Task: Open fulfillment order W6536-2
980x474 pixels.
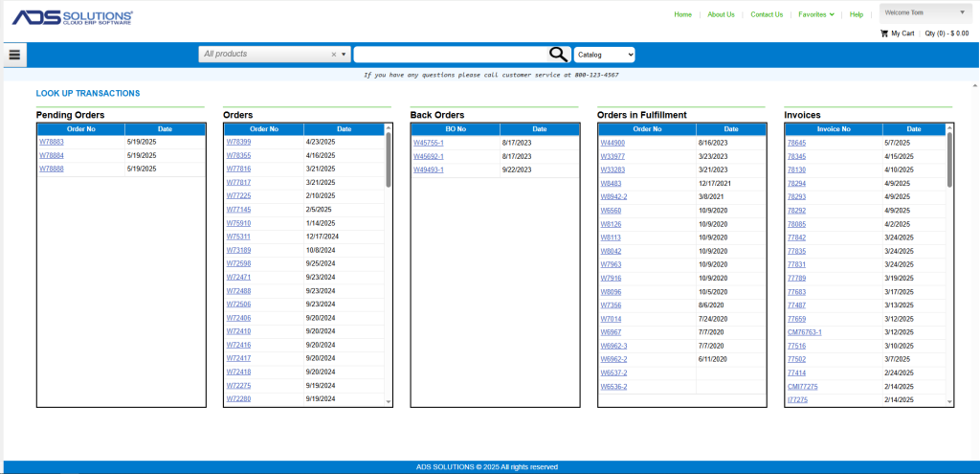Action: pyautogui.click(x=613, y=387)
